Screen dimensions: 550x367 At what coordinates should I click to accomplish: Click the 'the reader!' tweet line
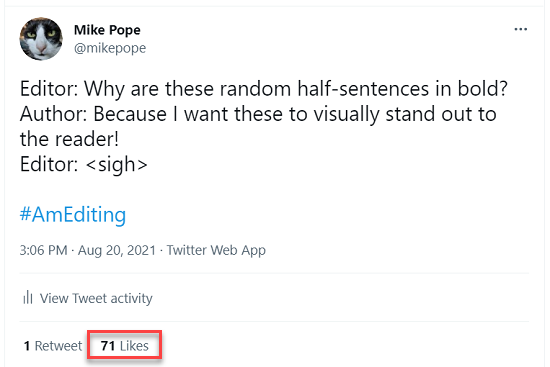(x=69, y=139)
